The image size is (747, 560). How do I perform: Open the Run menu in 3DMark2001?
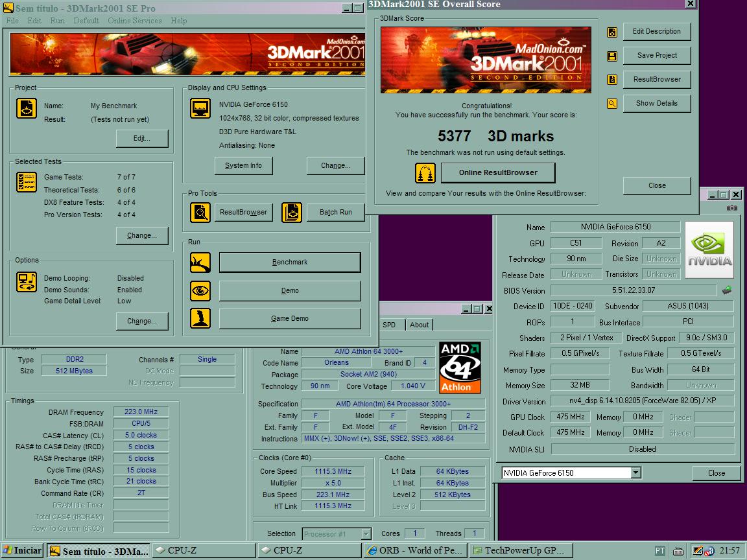[57, 21]
